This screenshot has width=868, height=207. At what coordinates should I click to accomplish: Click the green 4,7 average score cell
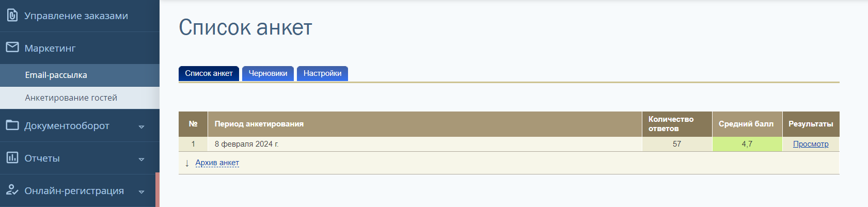coord(747,144)
